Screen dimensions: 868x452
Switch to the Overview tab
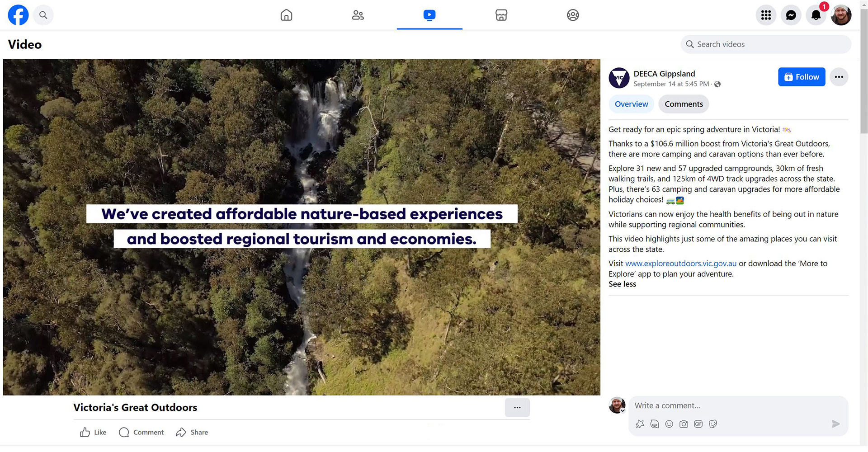pos(631,104)
